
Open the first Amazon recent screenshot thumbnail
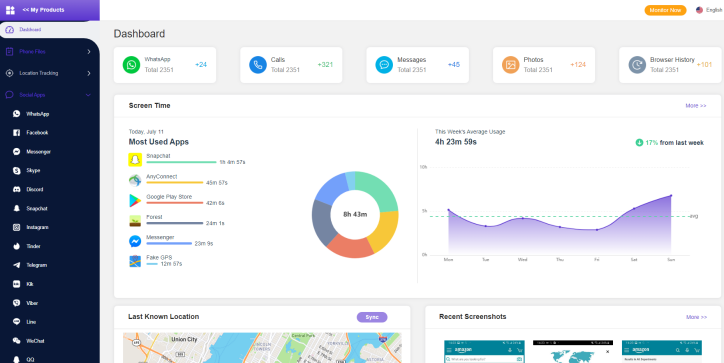(484, 351)
